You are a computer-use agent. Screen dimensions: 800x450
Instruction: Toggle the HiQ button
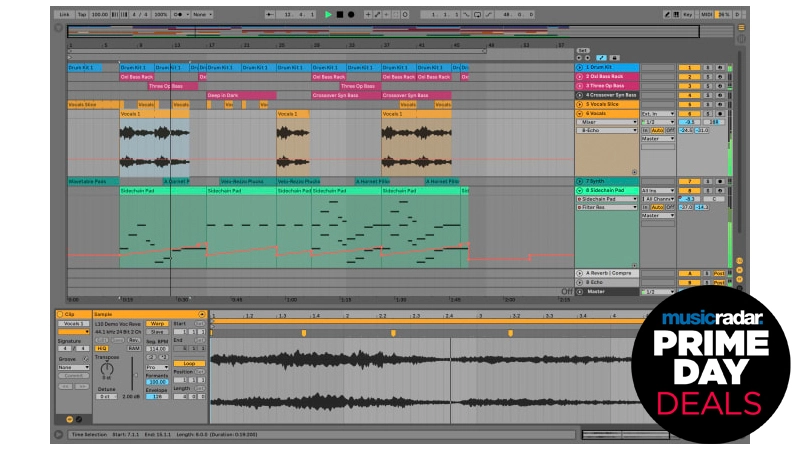pyautogui.click(x=102, y=348)
